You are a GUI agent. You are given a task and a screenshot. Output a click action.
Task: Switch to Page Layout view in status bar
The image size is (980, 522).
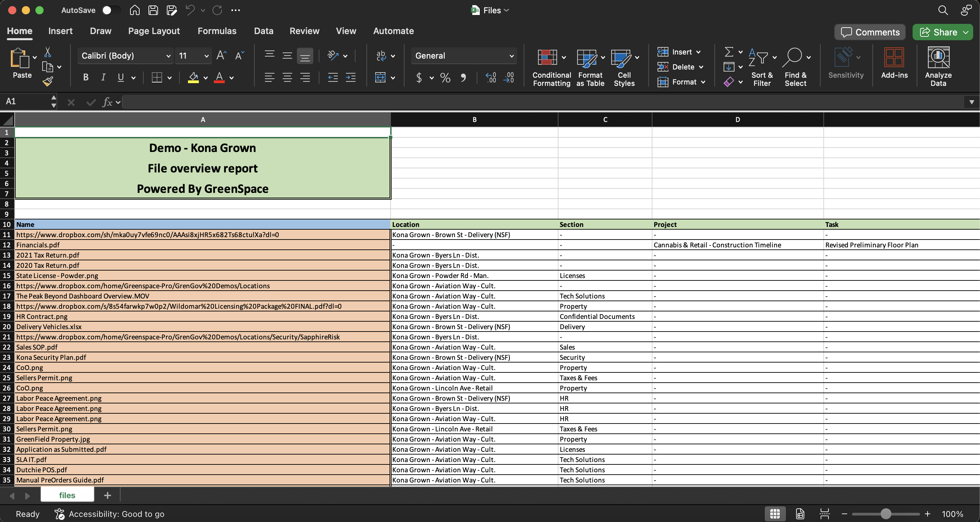(x=800, y=514)
